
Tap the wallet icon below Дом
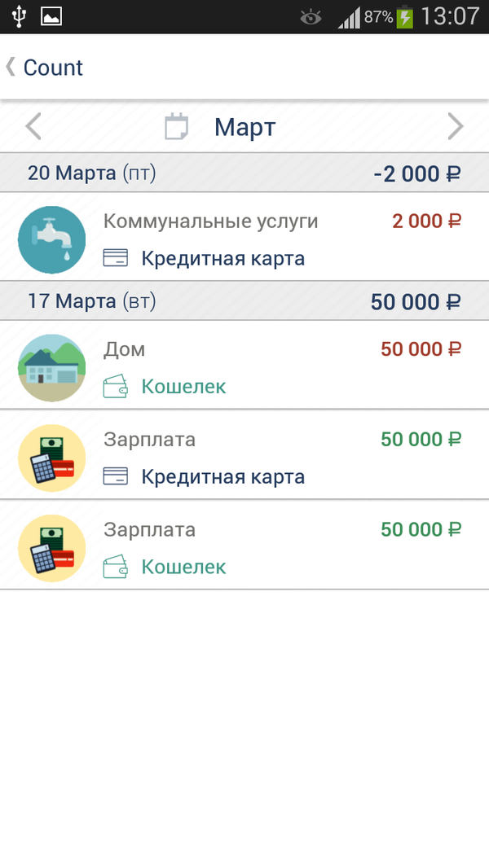tap(116, 386)
